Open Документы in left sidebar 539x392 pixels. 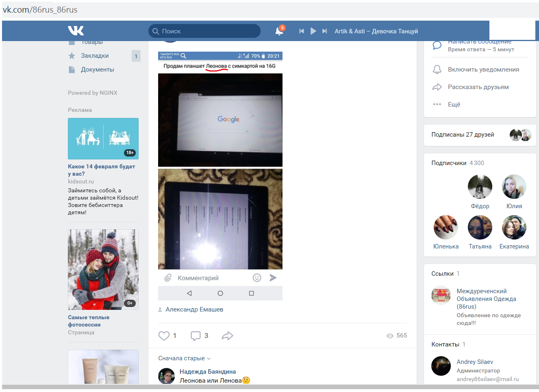pos(97,70)
